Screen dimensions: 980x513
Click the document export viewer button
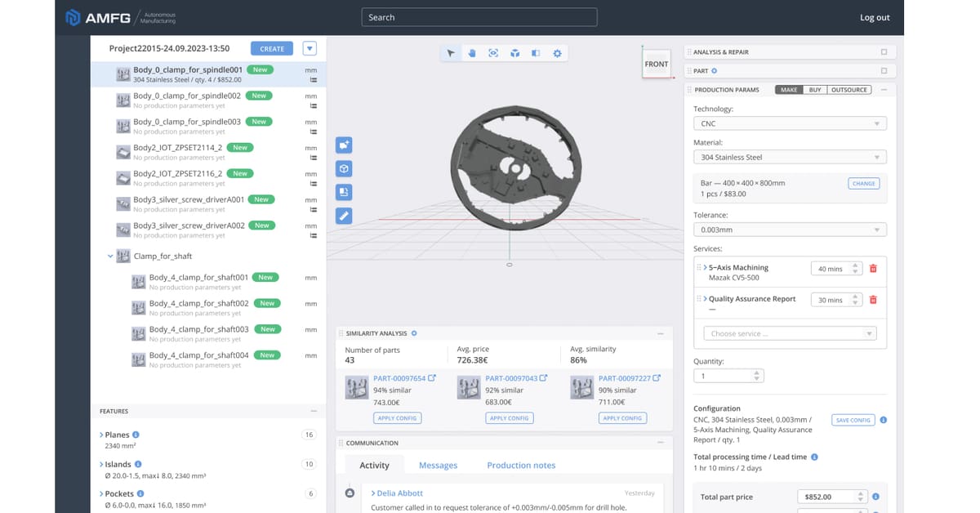344,192
